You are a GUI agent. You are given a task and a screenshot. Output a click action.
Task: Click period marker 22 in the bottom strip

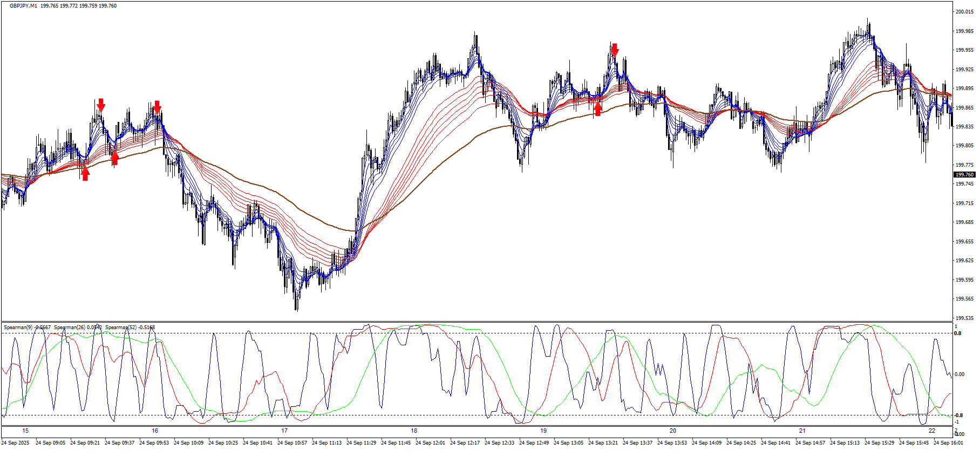(932, 431)
